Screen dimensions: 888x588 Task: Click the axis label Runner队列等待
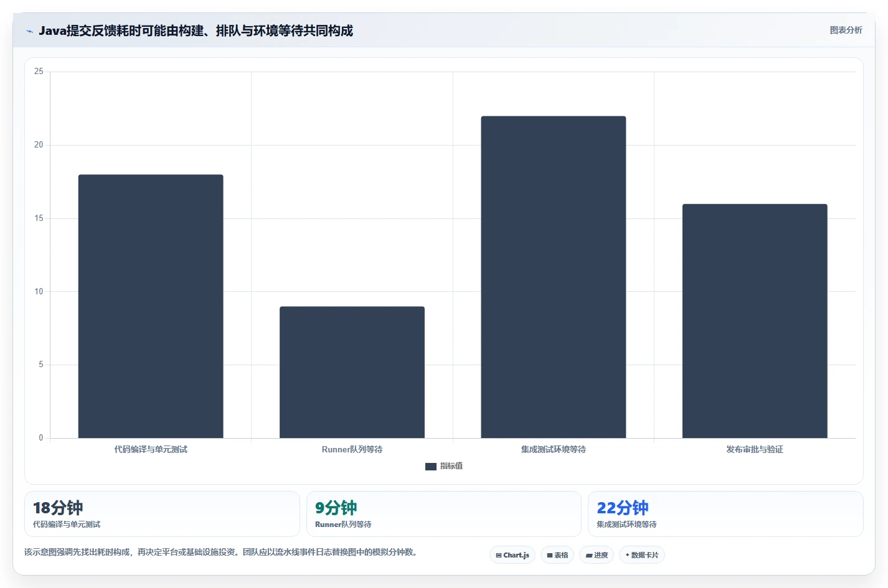(352, 449)
